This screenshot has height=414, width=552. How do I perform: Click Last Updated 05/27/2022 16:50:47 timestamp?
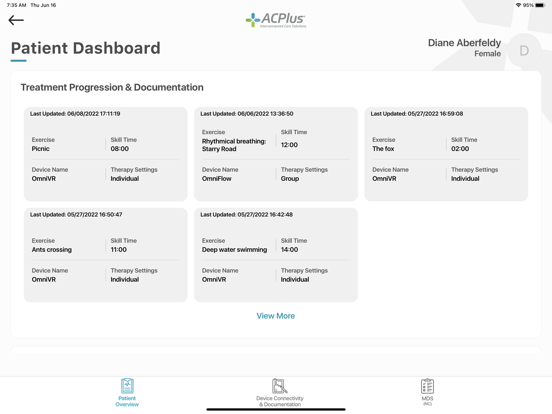[76, 214]
